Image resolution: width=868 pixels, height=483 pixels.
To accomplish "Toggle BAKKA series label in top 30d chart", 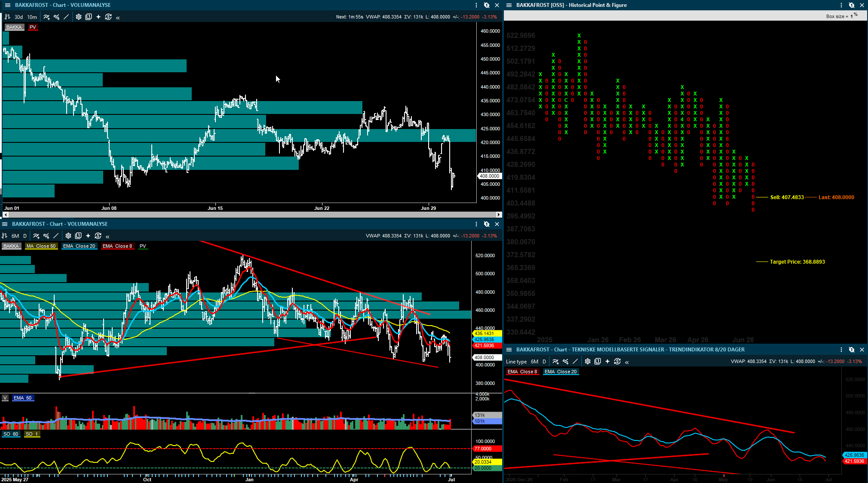I will click(x=14, y=27).
